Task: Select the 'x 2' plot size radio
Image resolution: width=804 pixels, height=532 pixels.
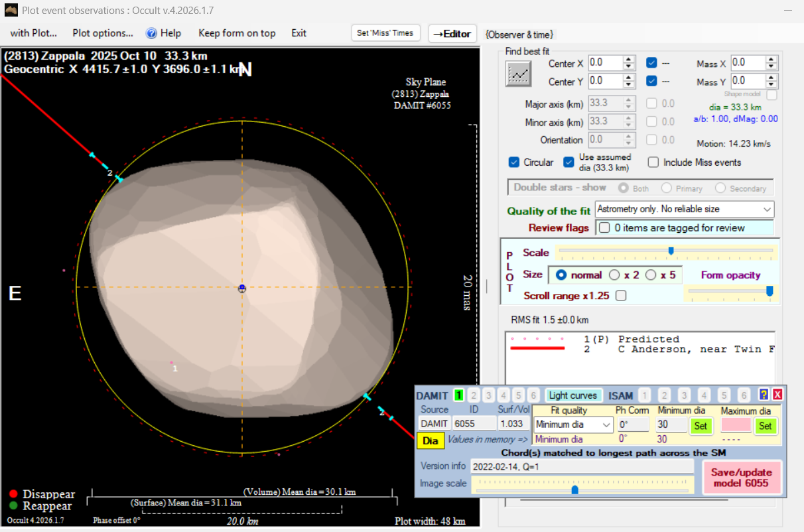Action: click(614, 275)
